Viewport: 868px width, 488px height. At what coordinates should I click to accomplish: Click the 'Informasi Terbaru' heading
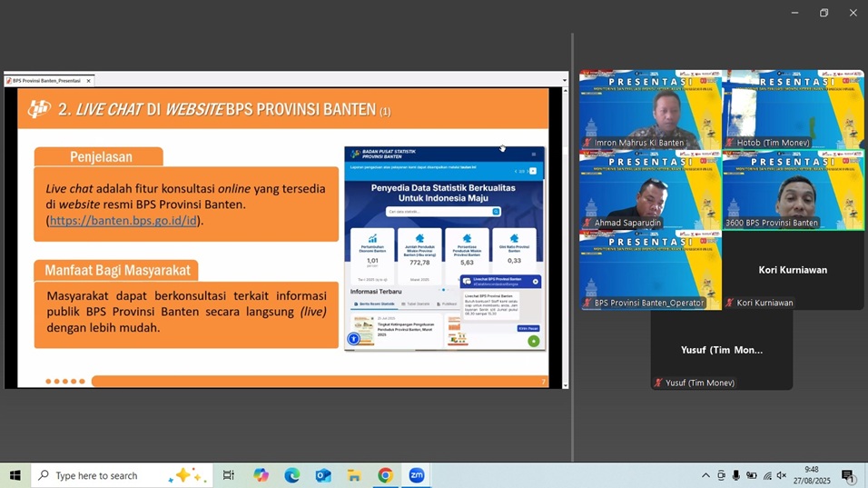tap(376, 292)
